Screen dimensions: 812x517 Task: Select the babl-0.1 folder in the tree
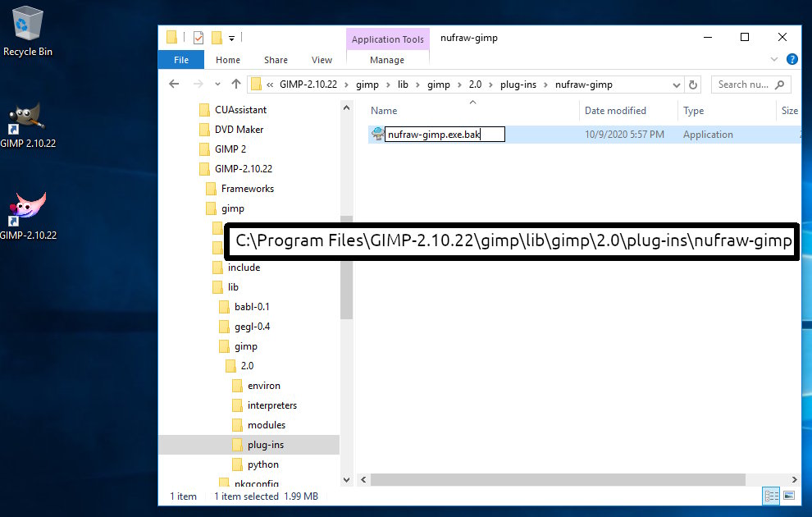pos(251,307)
